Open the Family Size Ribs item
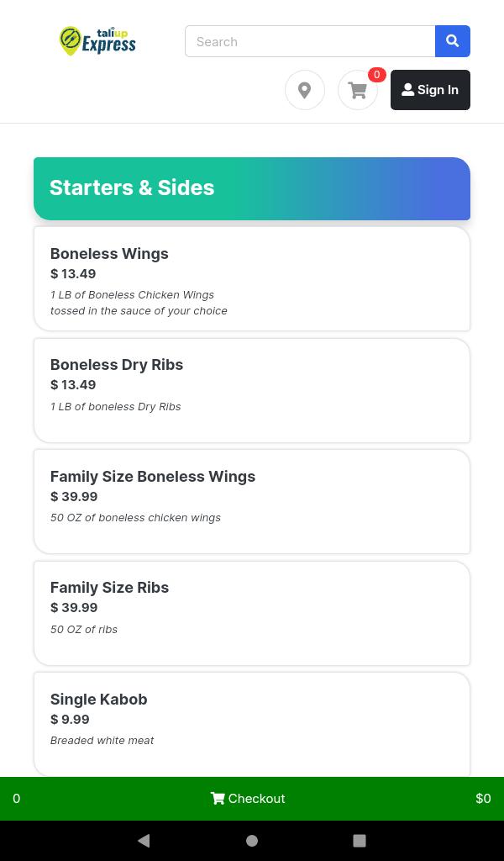Image resolution: width=504 pixels, height=861 pixels. 252,613
